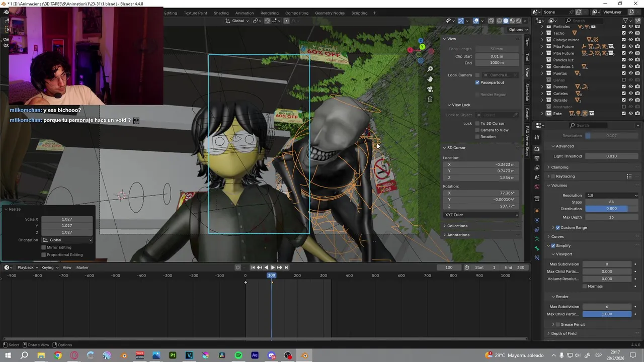Toggle snapping magnet icon in header
This screenshot has height=362, width=644.
(x=267, y=21)
